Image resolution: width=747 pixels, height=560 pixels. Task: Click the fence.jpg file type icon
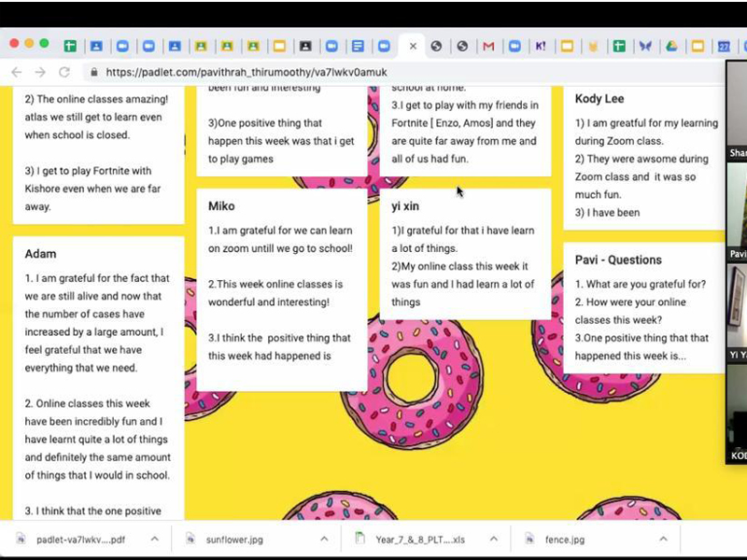(529, 539)
